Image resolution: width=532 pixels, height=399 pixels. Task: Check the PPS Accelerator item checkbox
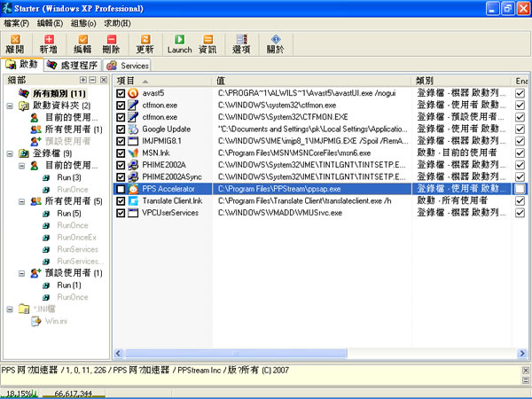(x=121, y=189)
